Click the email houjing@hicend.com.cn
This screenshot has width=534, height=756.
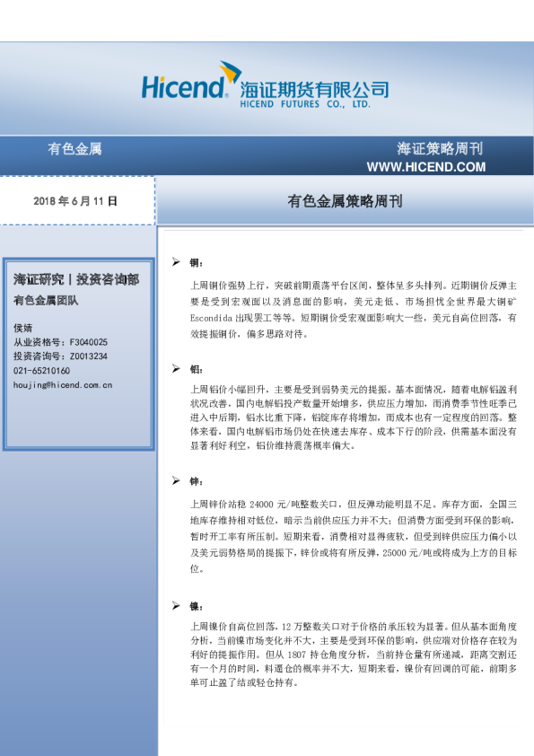[x=63, y=385]
